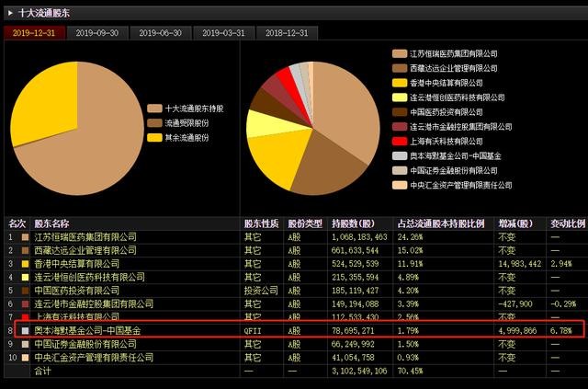The width and height of the screenshot is (588, 389).
Task: Switch to the 2019-09-30 tab
Action: point(97,33)
